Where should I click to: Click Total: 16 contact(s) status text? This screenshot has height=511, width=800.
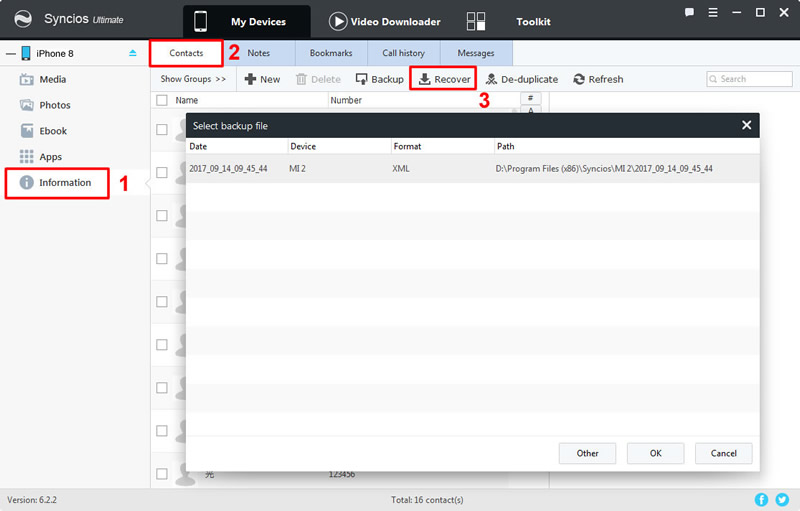pyautogui.click(x=427, y=500)
